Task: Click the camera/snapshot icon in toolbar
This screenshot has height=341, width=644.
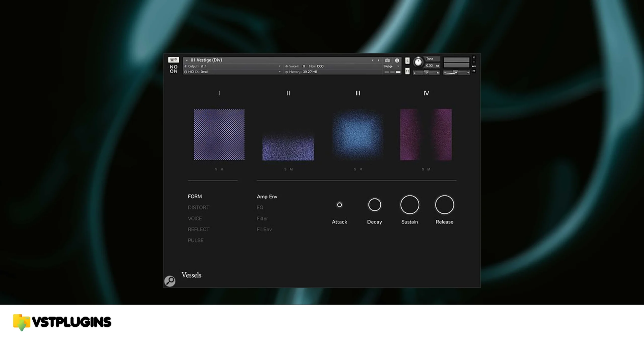Action: click(387, 60)
